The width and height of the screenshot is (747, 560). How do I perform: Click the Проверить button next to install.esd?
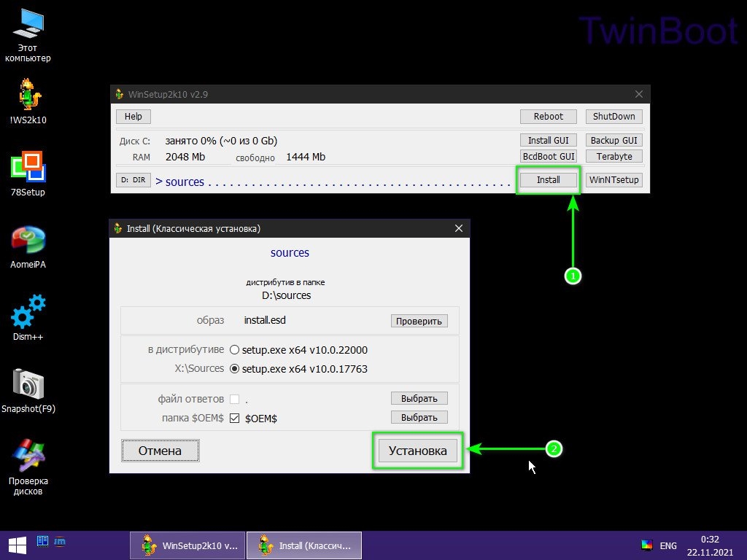(419, 321)
